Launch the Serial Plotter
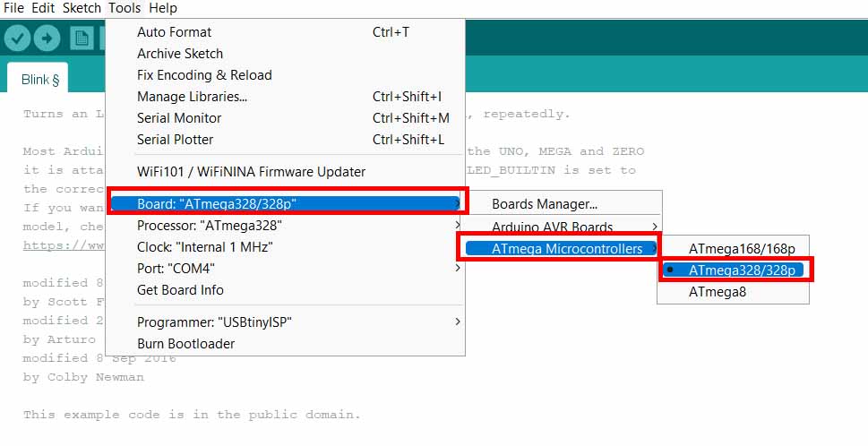Image resolution: width=868 pixels, height=446 pixels. 286,140
